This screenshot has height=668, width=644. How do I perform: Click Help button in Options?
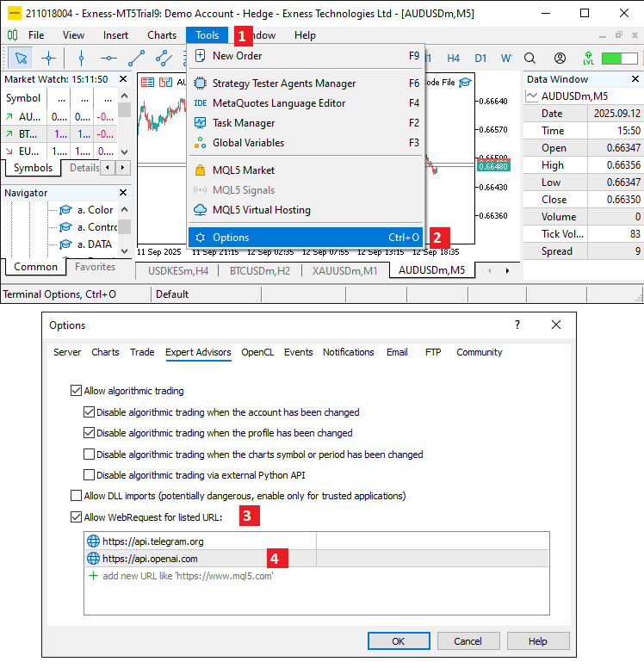click(538, 641)
